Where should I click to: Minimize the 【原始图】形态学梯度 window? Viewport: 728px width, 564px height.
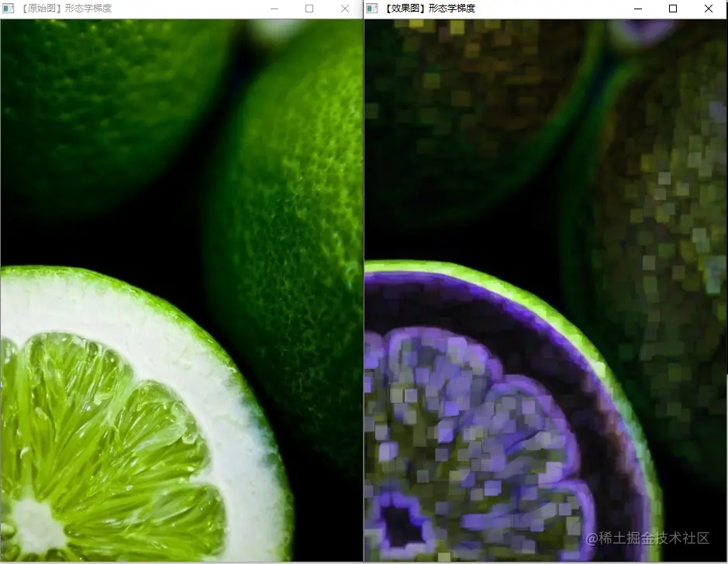[275, 9]
